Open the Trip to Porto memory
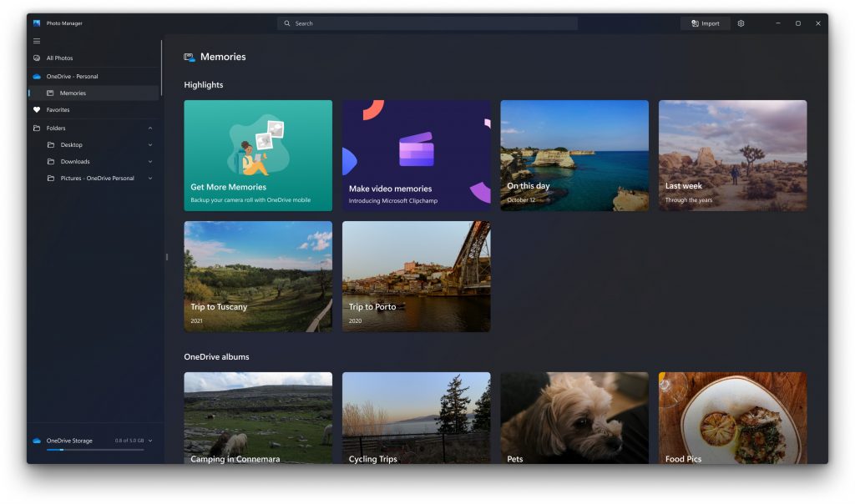The width and height of the screenshot is (855, 504). click(416, 276)
